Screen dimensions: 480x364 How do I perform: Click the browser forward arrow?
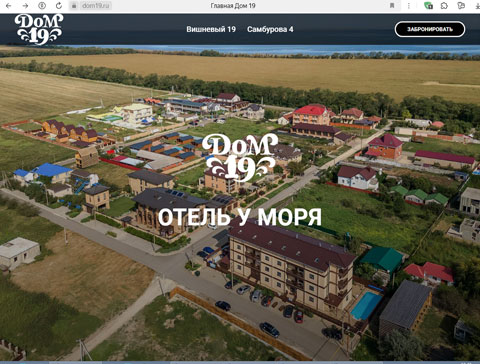point(25,6)
